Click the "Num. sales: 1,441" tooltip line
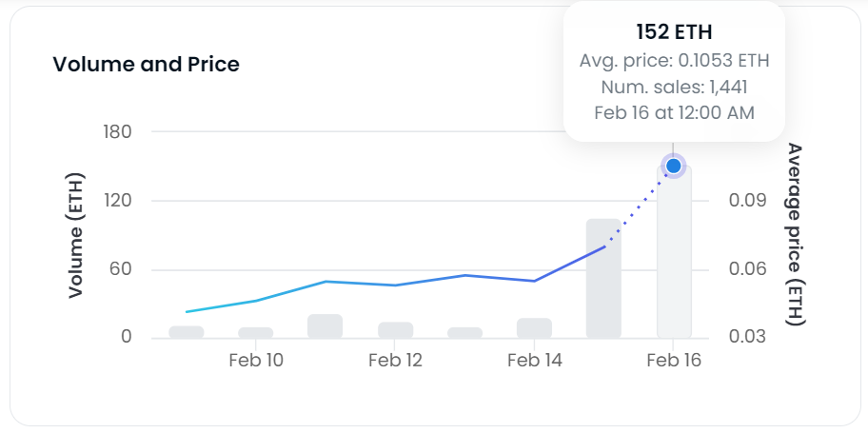The height and width of the screenshot is (433, 868). tap(674, 87)
